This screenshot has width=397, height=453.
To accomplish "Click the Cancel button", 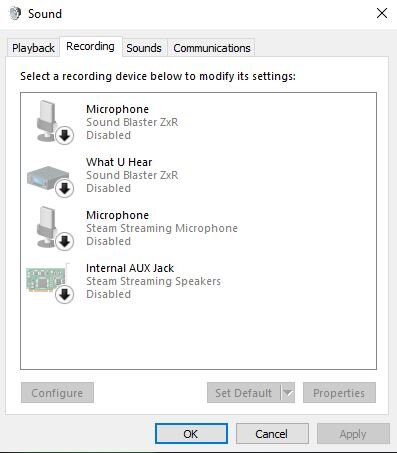I will point(272,434).
